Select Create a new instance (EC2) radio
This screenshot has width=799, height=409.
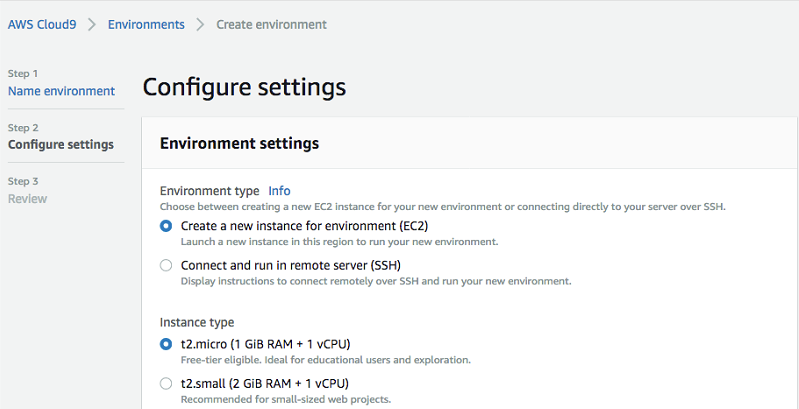166,226
